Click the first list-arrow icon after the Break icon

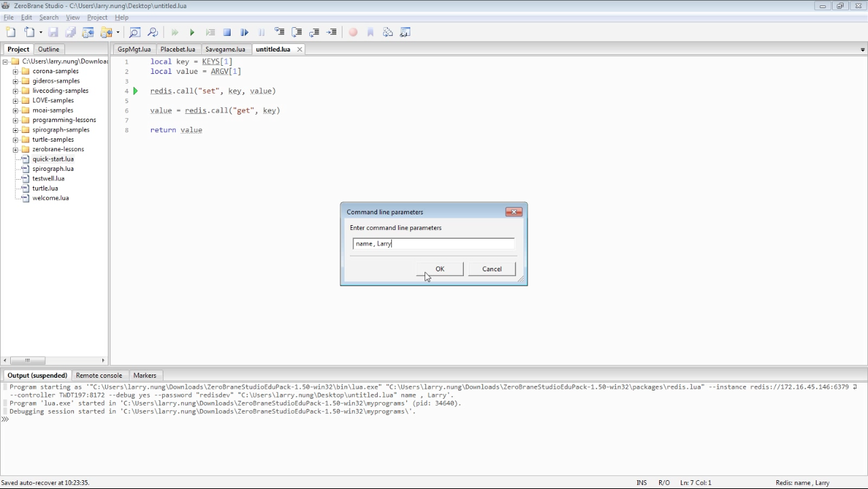pyautogui.click(x=279, y=32)
